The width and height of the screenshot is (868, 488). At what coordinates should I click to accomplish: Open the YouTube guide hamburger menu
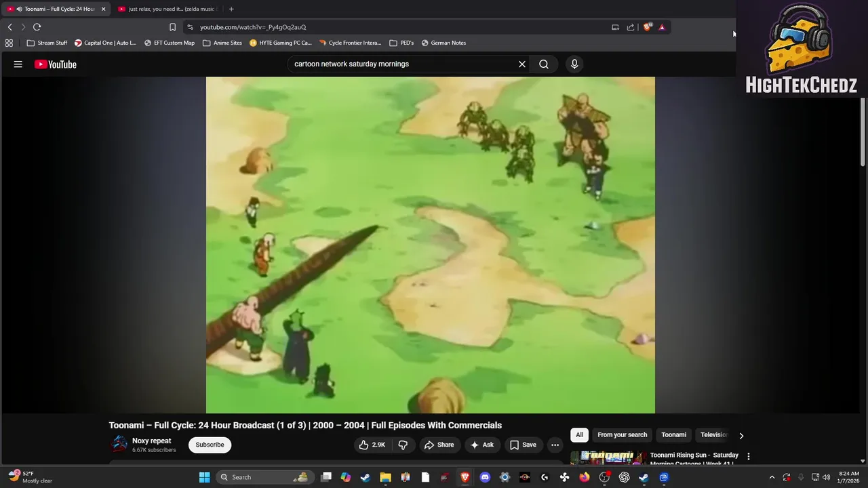coord(18,64)
